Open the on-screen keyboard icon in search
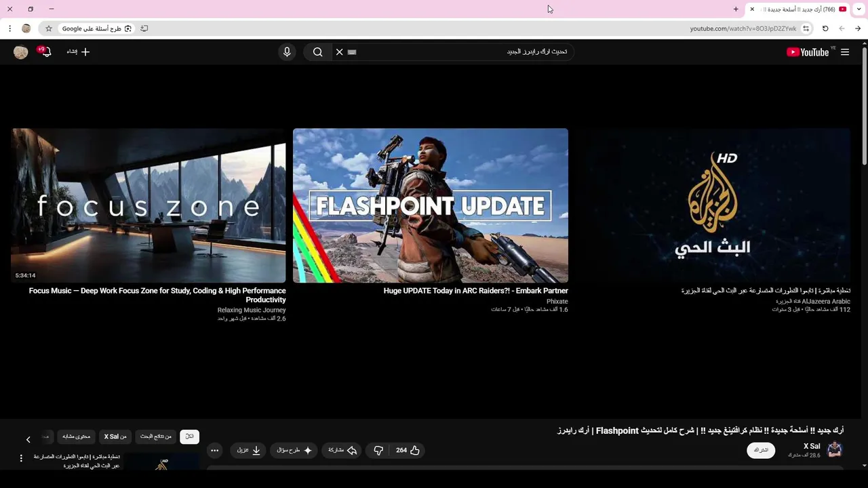The image size is (868, 488). 352,52
